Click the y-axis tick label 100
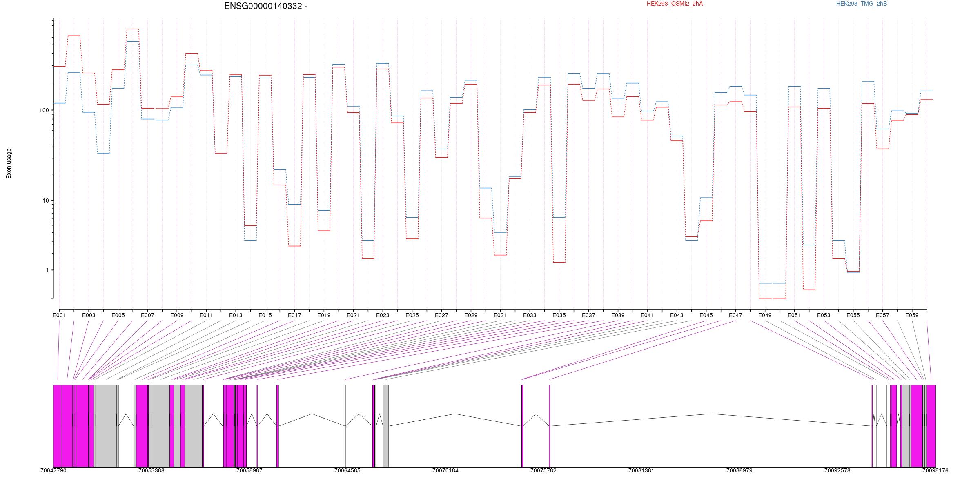This screenshot has height=490, width=980. coord(44,110)
